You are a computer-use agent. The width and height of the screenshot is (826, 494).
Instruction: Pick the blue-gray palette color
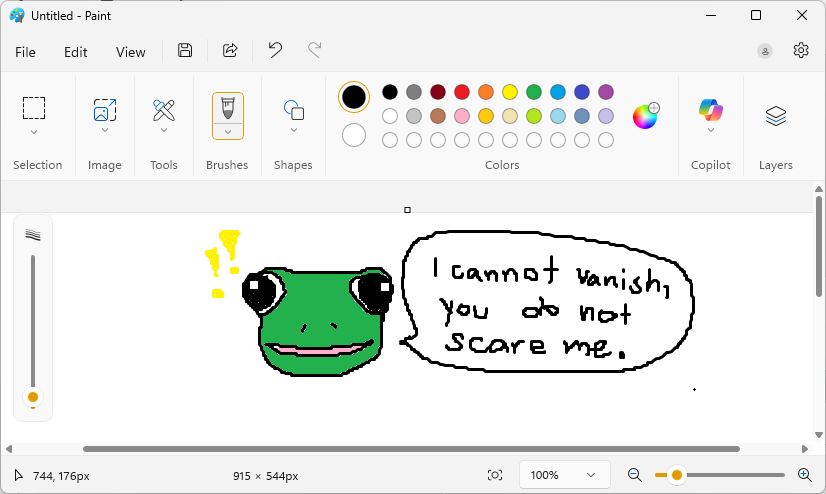(582, 116)
